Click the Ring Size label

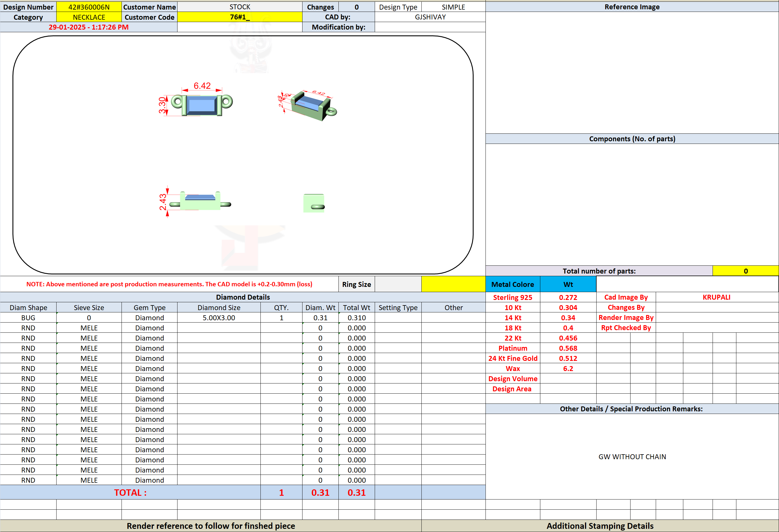(357, 284)
